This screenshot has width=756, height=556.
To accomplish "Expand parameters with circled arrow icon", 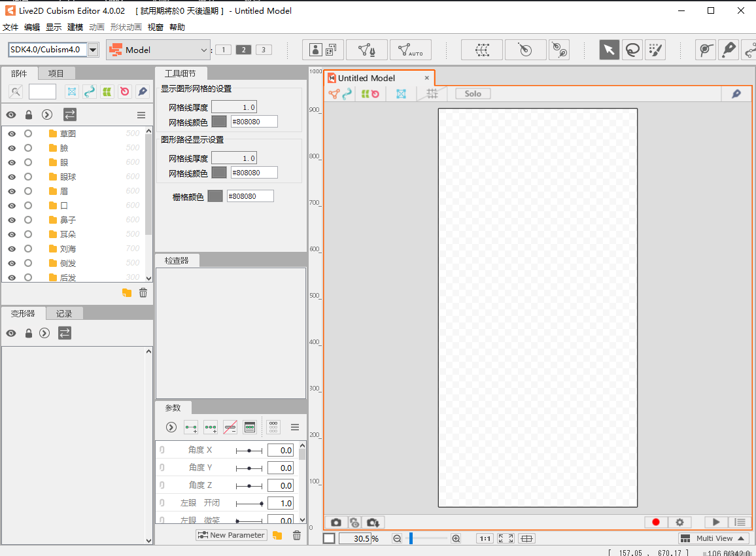I will [x=171, y=427].
